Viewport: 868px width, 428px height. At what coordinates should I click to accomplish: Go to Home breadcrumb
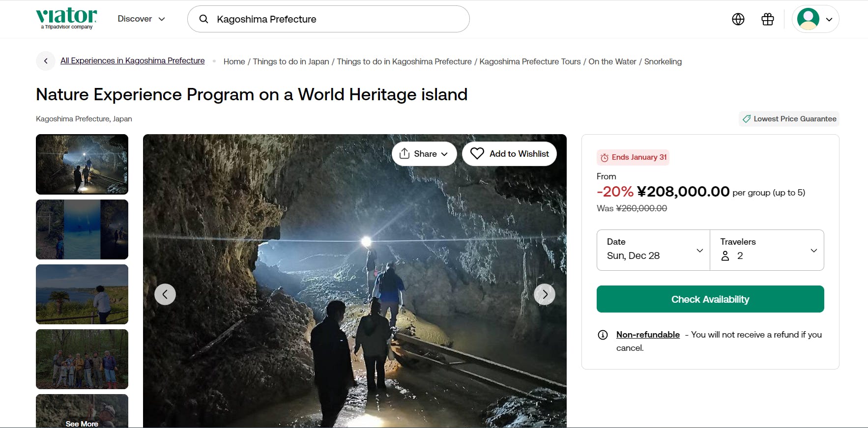tap(234, 61)
